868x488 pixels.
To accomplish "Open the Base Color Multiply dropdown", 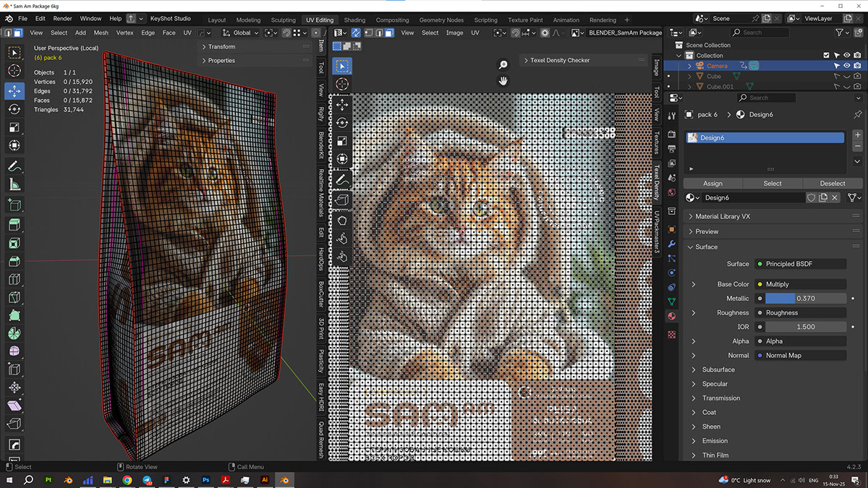I will [x=800, y=284].
